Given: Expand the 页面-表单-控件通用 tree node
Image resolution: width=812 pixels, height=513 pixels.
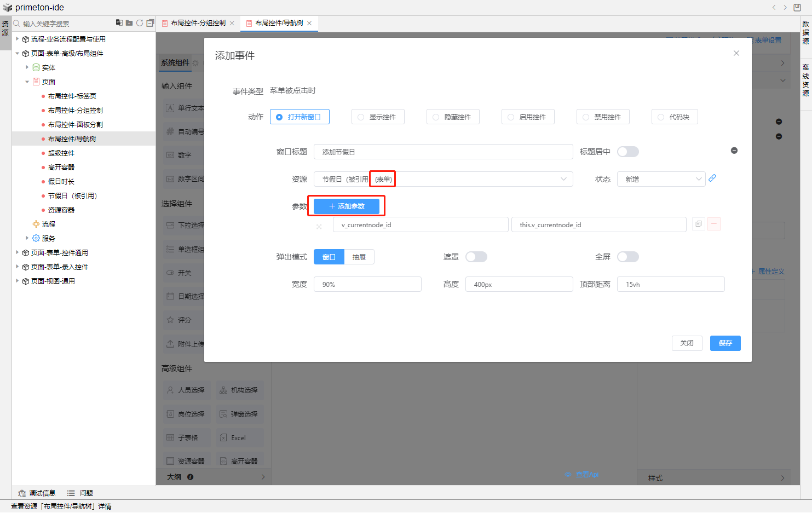Looking at the screenshot, I should pyautogui.click(x=18, y=252).
